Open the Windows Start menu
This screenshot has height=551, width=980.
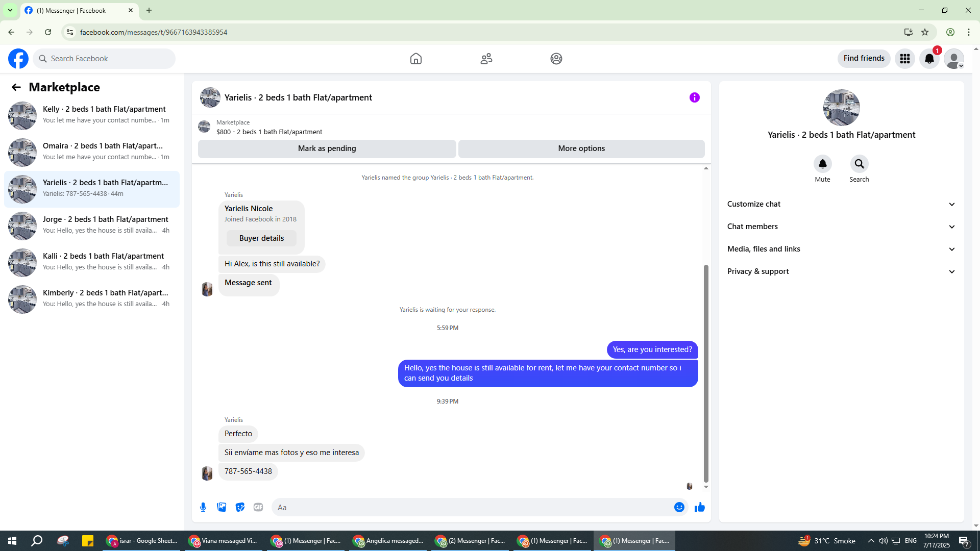(x=12, y=541)
